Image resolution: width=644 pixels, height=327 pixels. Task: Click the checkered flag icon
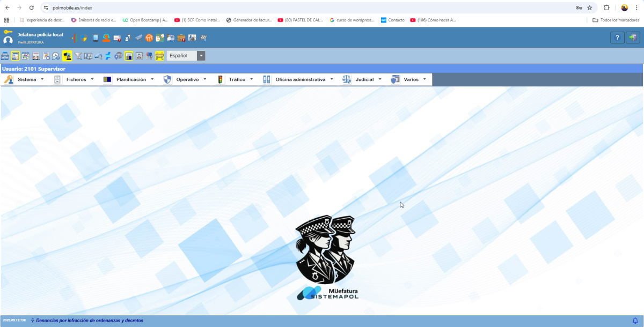(203, 38)
